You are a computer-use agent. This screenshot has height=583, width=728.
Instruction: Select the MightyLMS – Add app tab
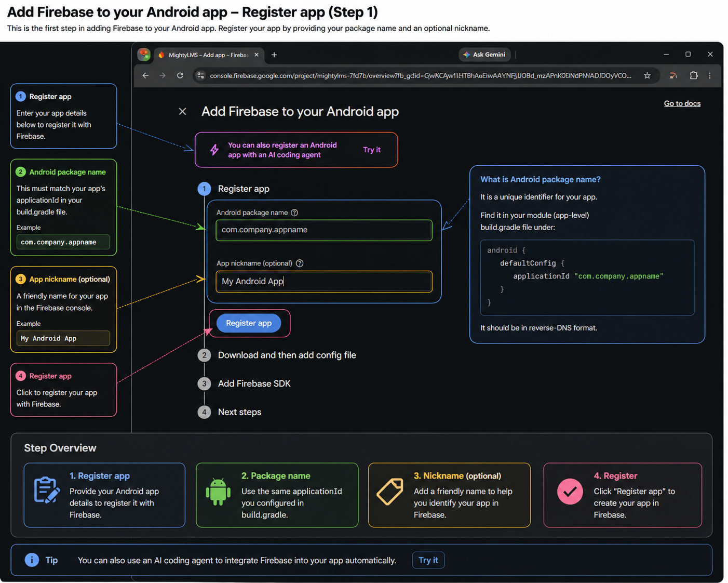[209, 55]
